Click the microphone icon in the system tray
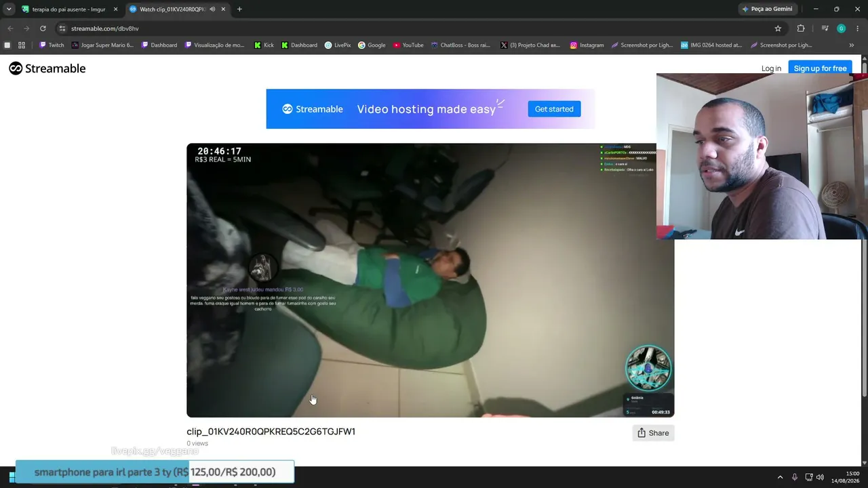Viewport: 868px width, 488px height. click(x=795, y=477)
